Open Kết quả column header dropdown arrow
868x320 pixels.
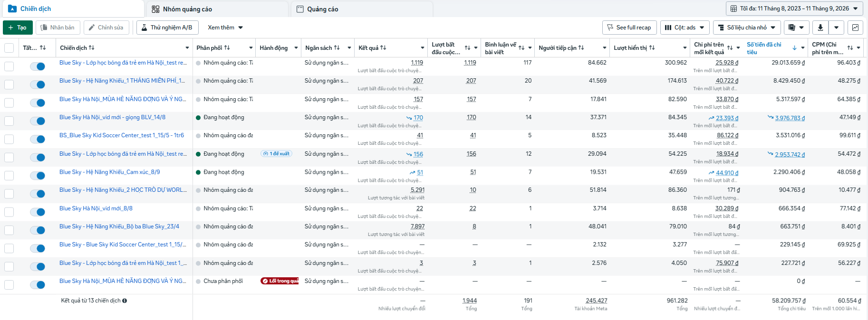pos(423,48)
